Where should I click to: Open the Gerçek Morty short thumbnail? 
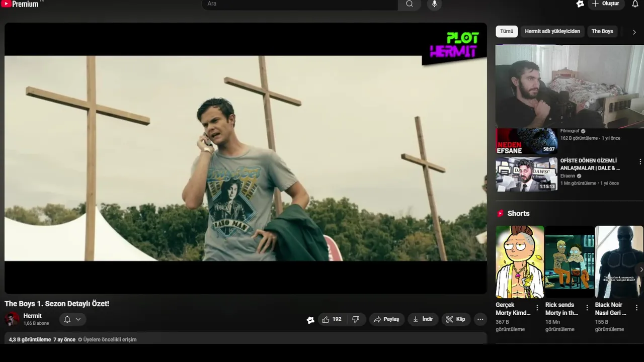(520, 262)
